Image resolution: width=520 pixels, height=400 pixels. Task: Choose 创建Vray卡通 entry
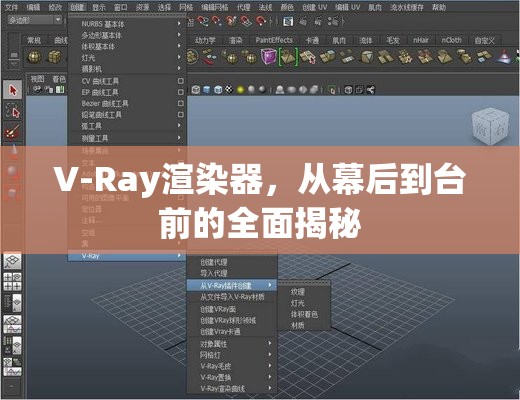click(x=232, y=331)
